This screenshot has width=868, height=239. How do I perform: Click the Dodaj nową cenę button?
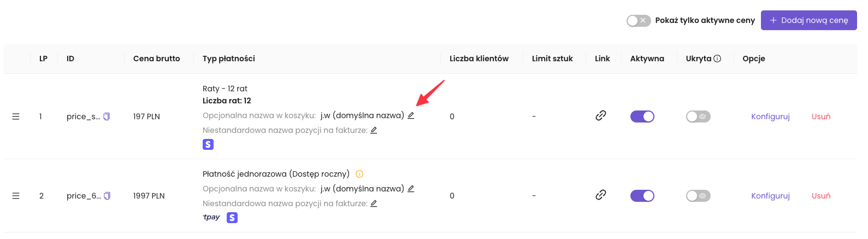click(x=808, y=20)
